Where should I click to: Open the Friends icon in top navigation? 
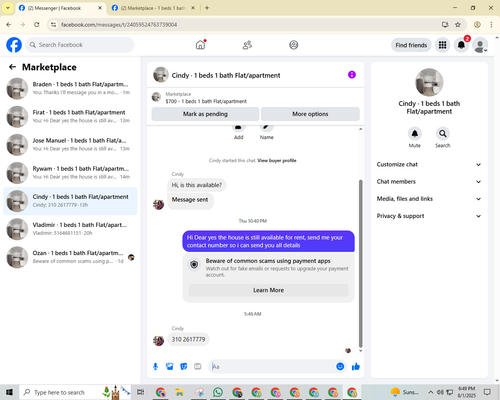(247, 45)
